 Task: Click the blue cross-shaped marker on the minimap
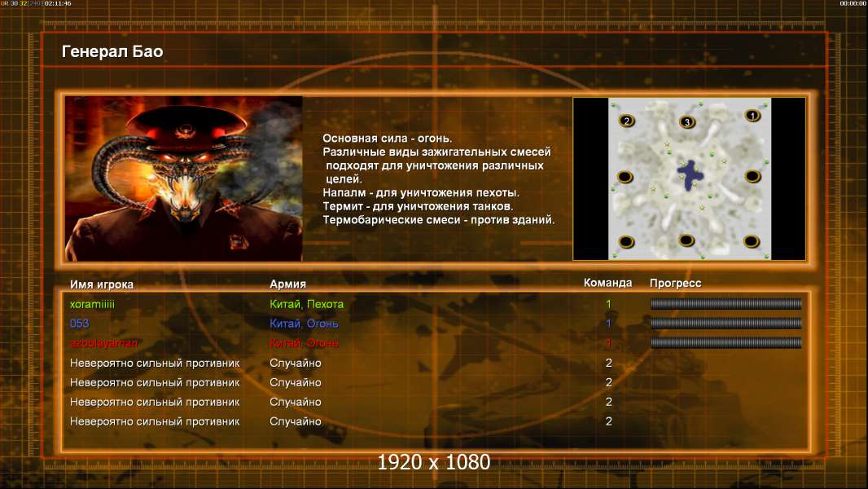[x=690, y=175]
